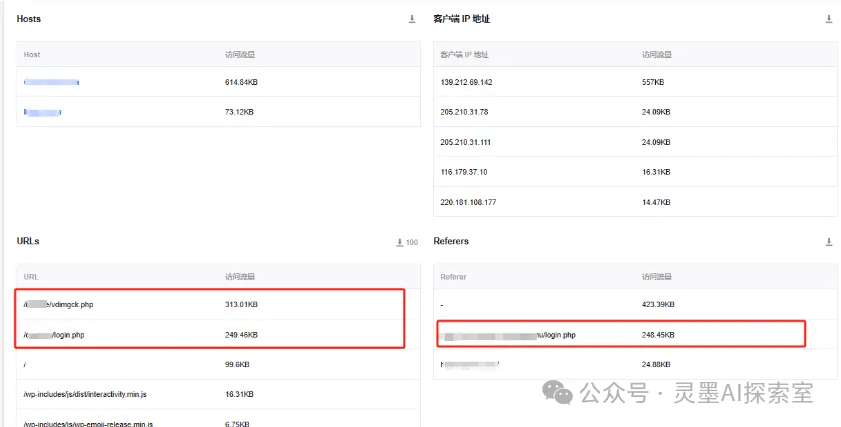This screenshot has height=427, width=841.
Task: Click the 205.210.31.111 IP row
Action: 465,142
